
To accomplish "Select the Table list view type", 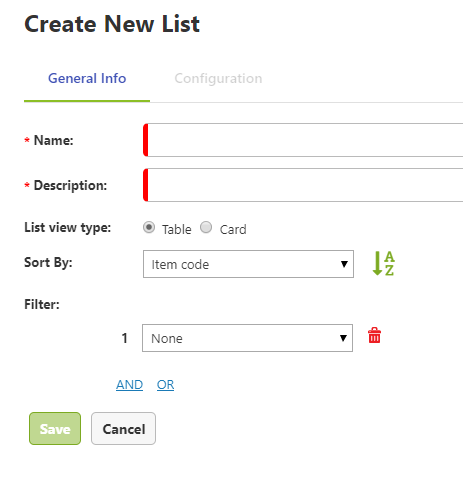I will 149,227.
